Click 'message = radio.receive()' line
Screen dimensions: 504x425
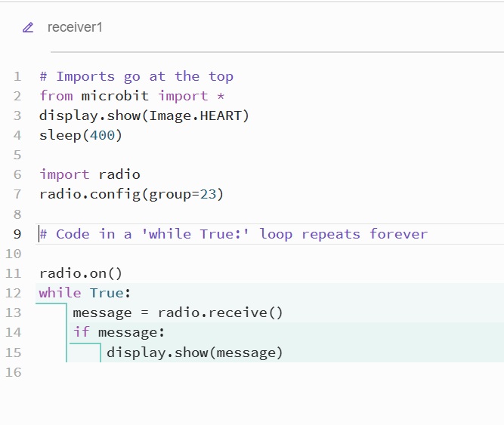coord(178,313)
